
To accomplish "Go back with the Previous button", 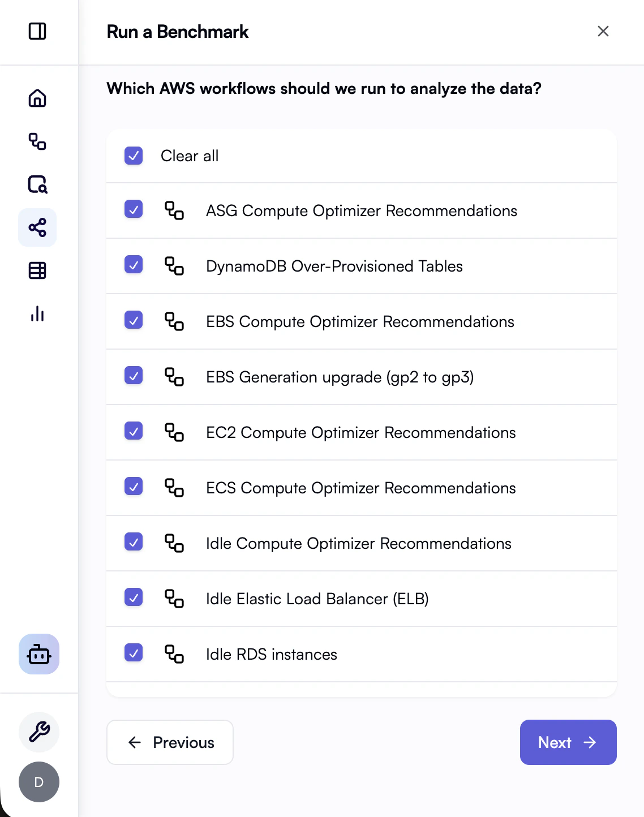I will pos(170,742).
